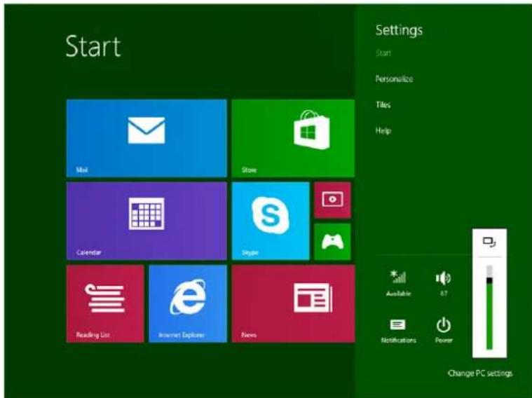Click the black slider thumb handle

489,280
